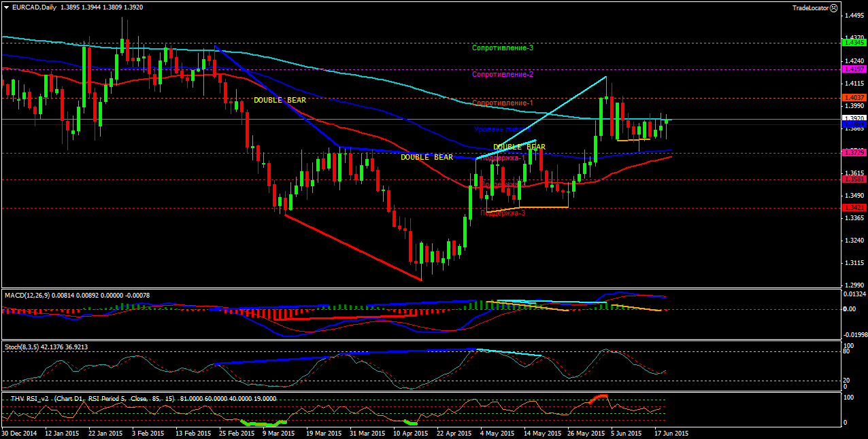Click the 5 Jun 2015 date label
The width and height of the screenshot is (868, 439).
pyautogui.click(x=627, y=432)
